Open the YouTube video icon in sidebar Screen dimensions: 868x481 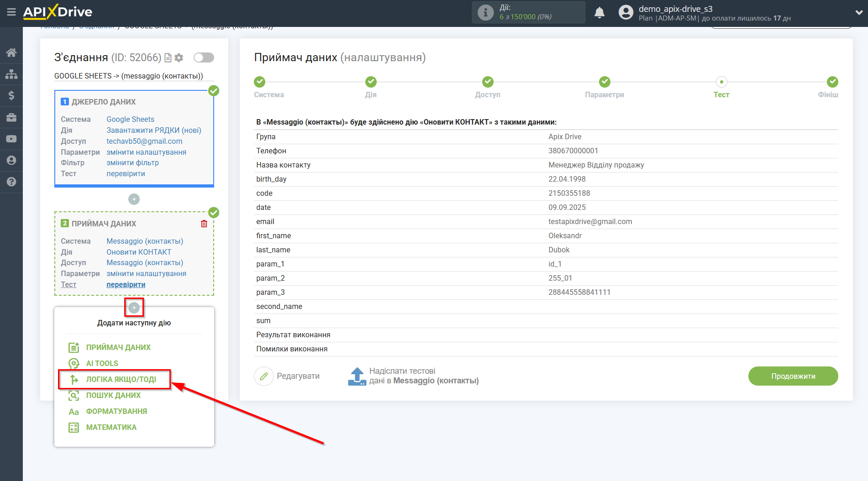(x=11, y=139)
